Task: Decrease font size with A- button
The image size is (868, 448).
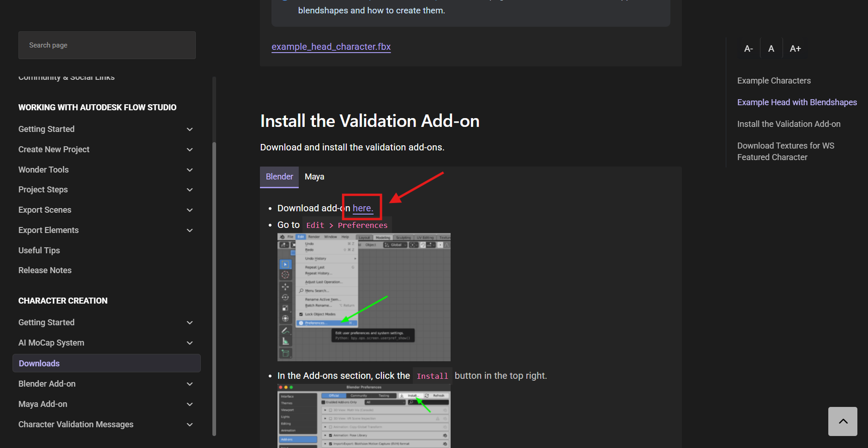Action: click(748, 48)
